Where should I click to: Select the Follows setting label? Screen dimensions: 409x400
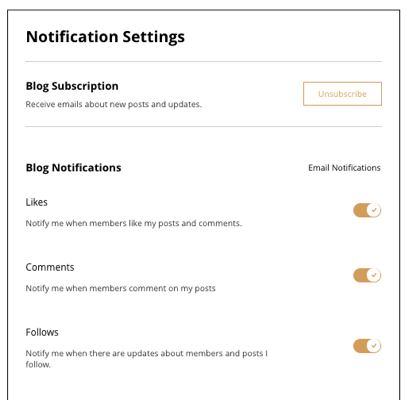(42, 332)
